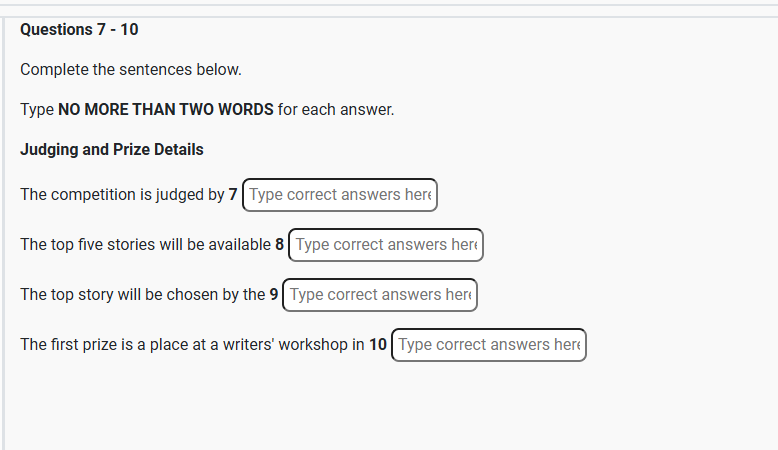Click the 'Complete the sentences below.' instruction
Screen dimensions: 778x450
tap(131, 69)
